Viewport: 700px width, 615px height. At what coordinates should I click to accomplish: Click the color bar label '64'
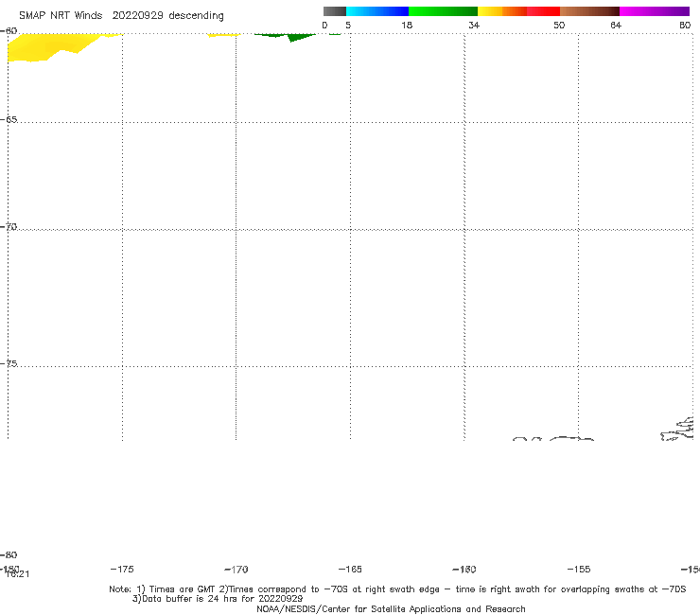click(616, 26)
